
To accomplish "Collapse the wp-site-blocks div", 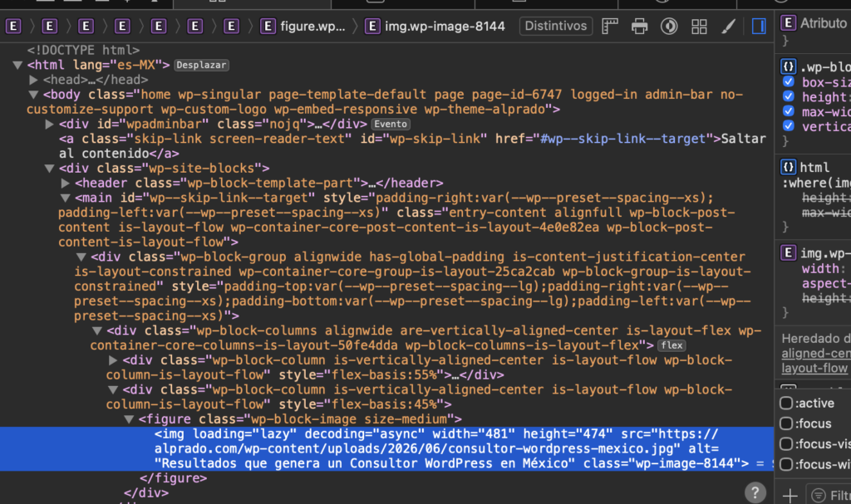I will pyautogui.click(x=49, y=169).
